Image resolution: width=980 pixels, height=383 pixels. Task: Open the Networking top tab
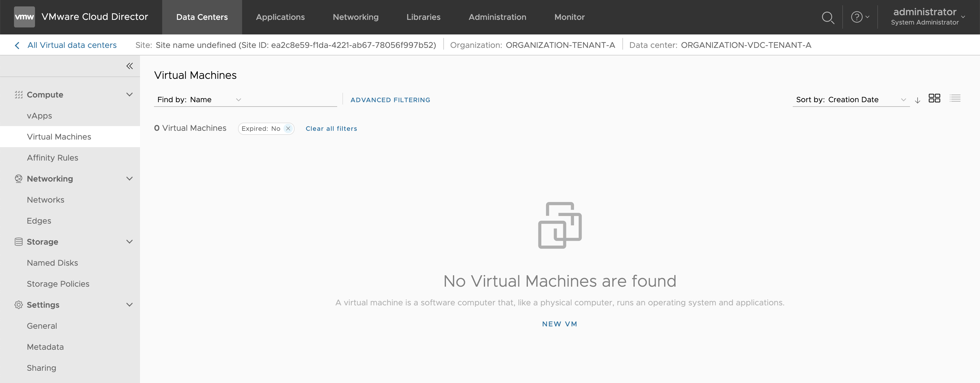coord(355,17)
